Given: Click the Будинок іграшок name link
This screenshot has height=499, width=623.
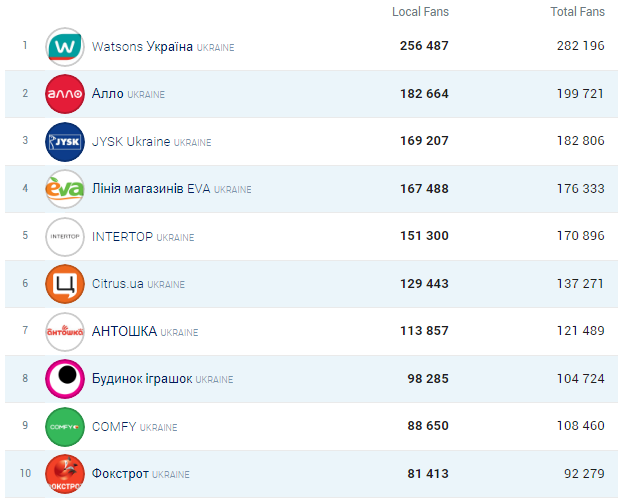Looking at the screenshot, I should coord(141,379).
